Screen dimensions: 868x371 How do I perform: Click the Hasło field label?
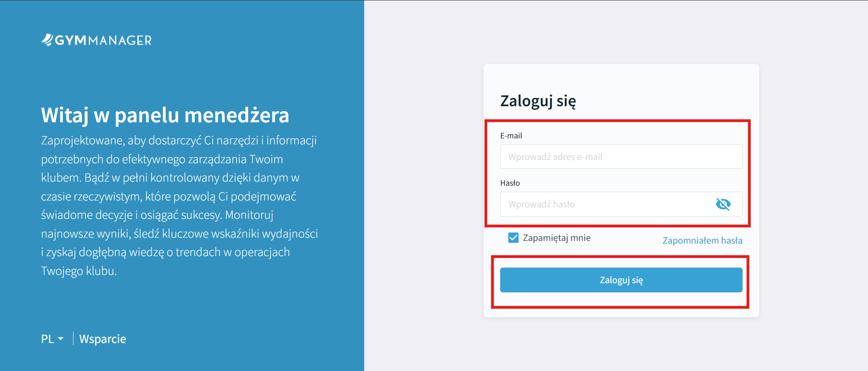click(510, 183)
